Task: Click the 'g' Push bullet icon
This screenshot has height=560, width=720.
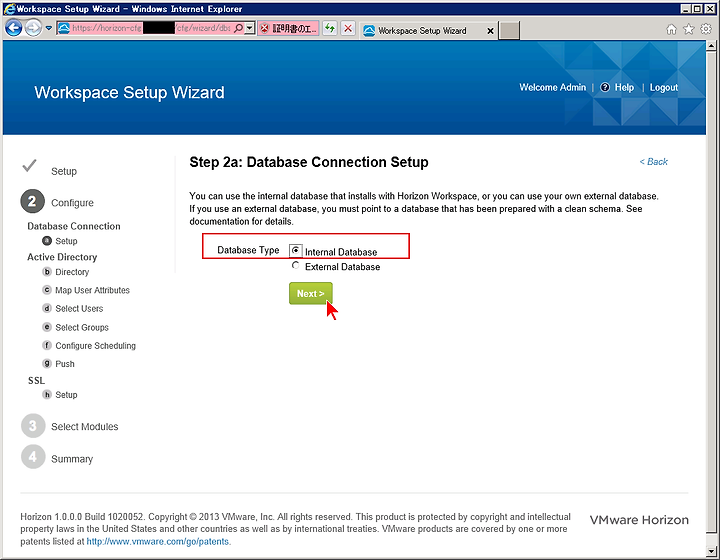Action: click(47, 364)
